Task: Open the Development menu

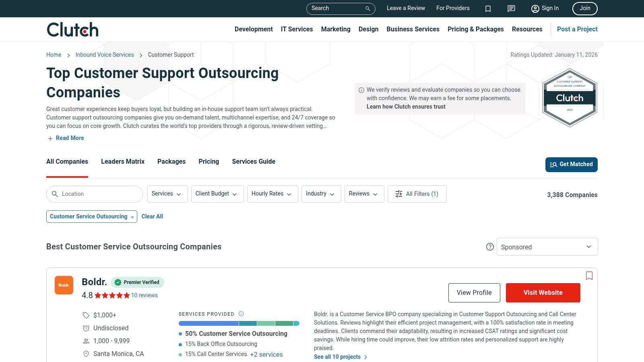Action: tap(254, 29)
